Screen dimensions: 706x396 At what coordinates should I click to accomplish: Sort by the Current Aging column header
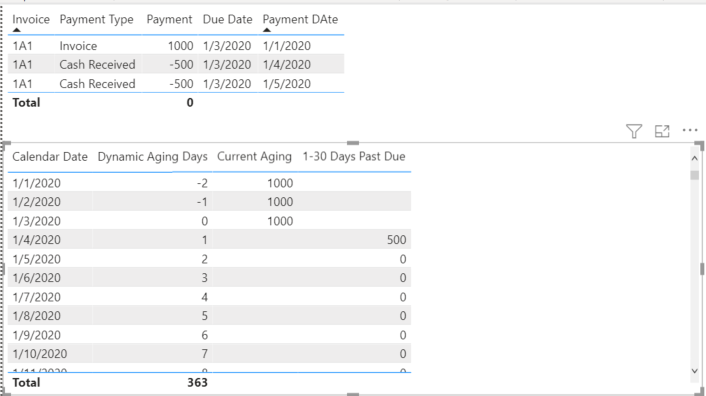[x=254, y=157]
